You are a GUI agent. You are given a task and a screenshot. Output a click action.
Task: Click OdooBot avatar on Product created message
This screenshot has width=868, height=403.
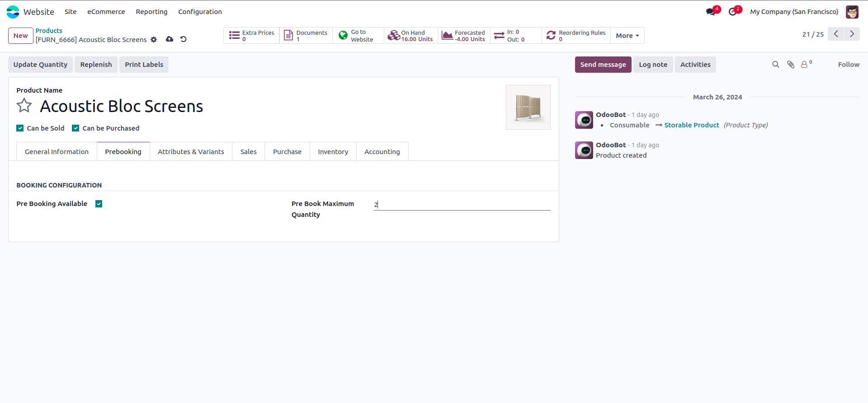click(584, 150)
